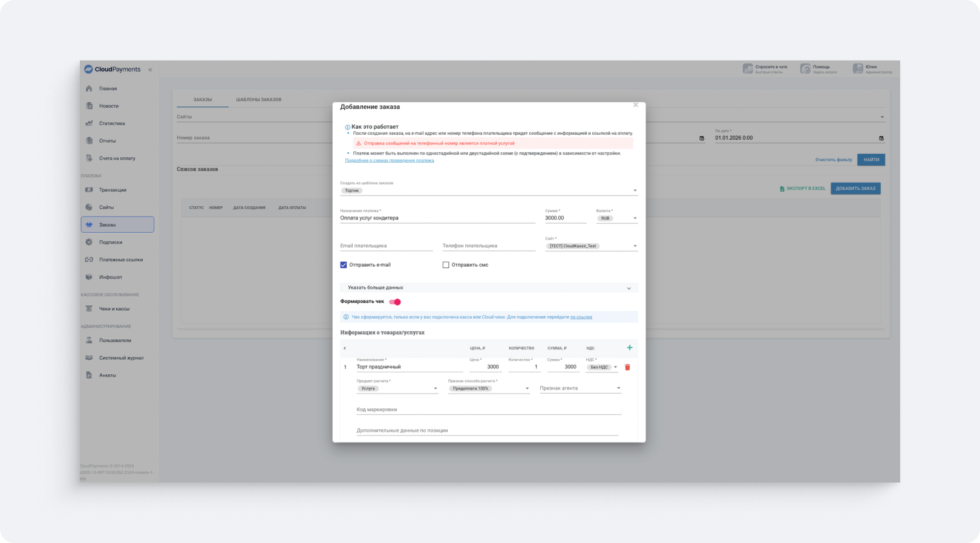Screen dimensions: 980x543
Task: Open Чеки и кассы section
Action: click(114, 309)
